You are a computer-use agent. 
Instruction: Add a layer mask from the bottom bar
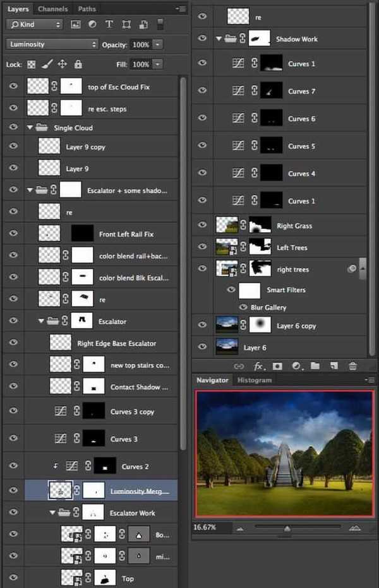pos(277,366)
